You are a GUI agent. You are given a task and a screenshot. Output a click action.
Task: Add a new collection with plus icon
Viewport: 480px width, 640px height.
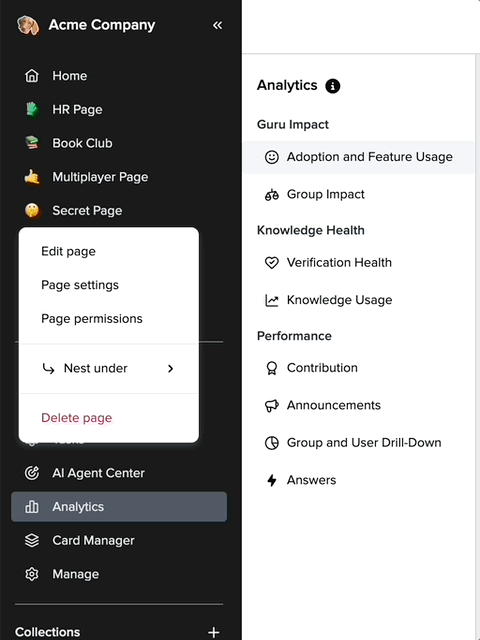213,632
